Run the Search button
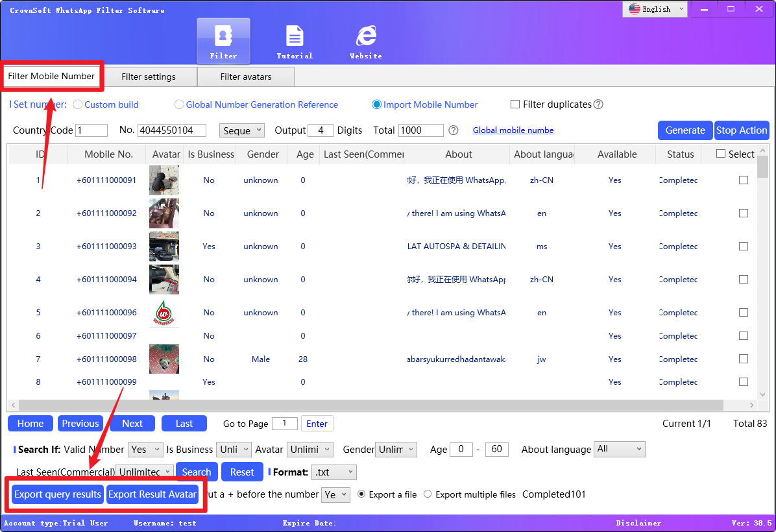This screenshot has width=776, height=532. coord(197,472)
